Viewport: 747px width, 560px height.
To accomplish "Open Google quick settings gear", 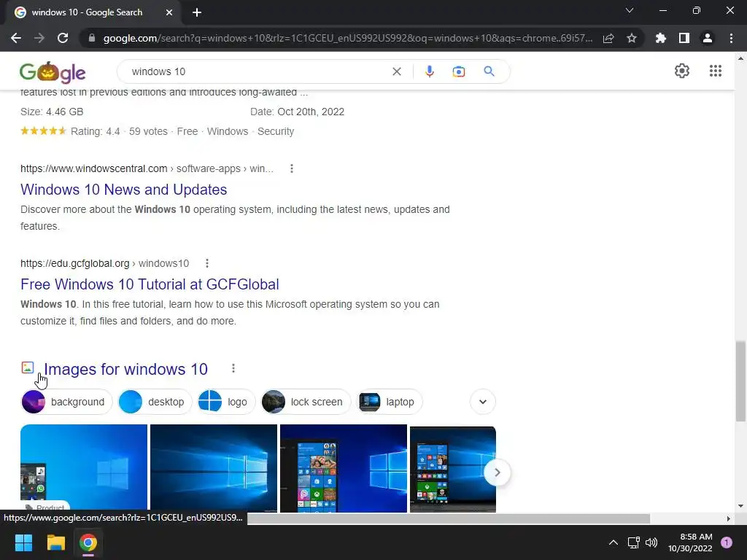I will [x=682, y=71].
